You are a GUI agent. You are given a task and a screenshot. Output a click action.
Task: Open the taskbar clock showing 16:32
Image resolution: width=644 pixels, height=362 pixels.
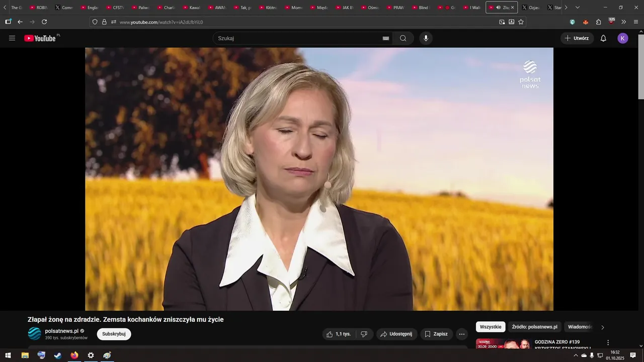tap(615, 355)
